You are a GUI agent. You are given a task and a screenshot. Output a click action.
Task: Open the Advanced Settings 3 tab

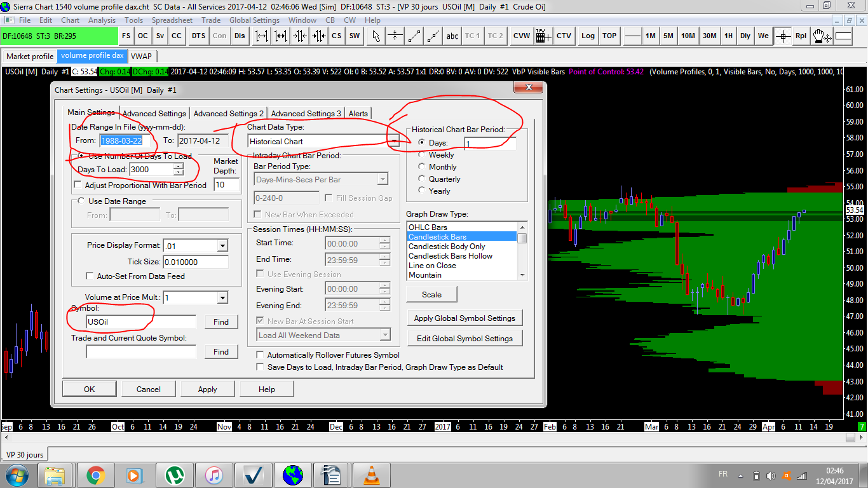coord(306,114)
